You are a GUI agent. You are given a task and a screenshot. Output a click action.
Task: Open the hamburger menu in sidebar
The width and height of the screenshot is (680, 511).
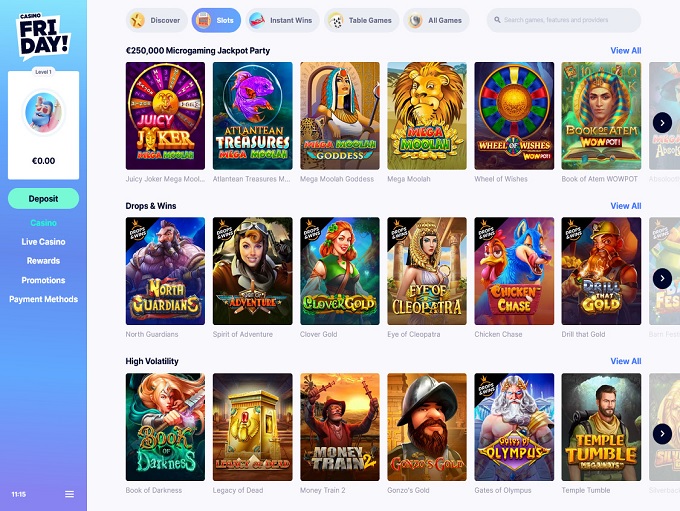(x=69, y=494)
